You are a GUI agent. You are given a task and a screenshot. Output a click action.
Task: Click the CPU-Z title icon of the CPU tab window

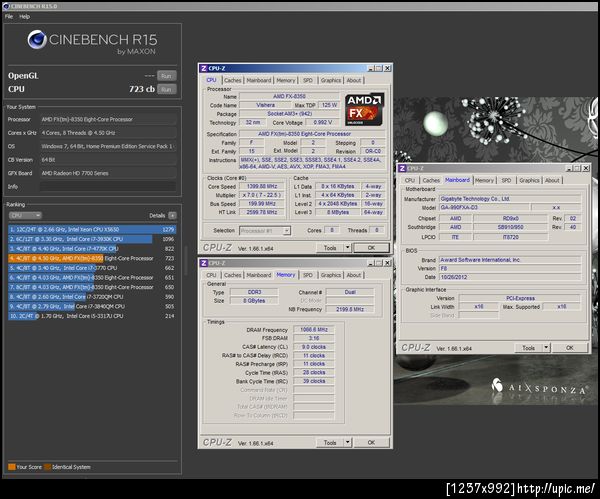click(x=204, y=68)
